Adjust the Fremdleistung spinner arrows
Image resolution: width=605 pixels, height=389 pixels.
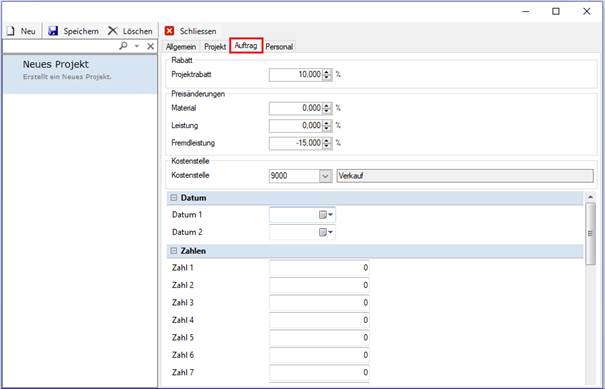327,143
